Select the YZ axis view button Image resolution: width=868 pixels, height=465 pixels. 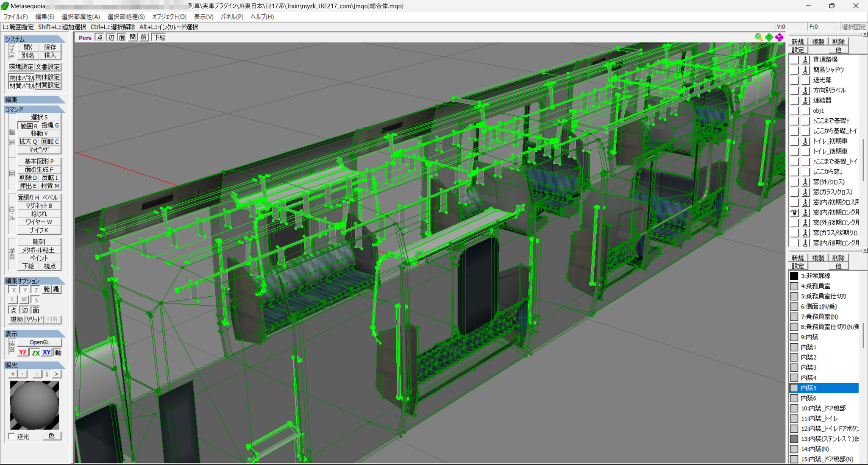click(x=23, y=352)
